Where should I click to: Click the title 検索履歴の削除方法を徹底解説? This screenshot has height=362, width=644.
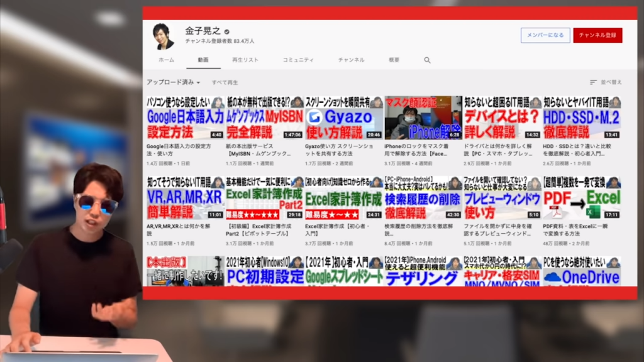point(418,230)
